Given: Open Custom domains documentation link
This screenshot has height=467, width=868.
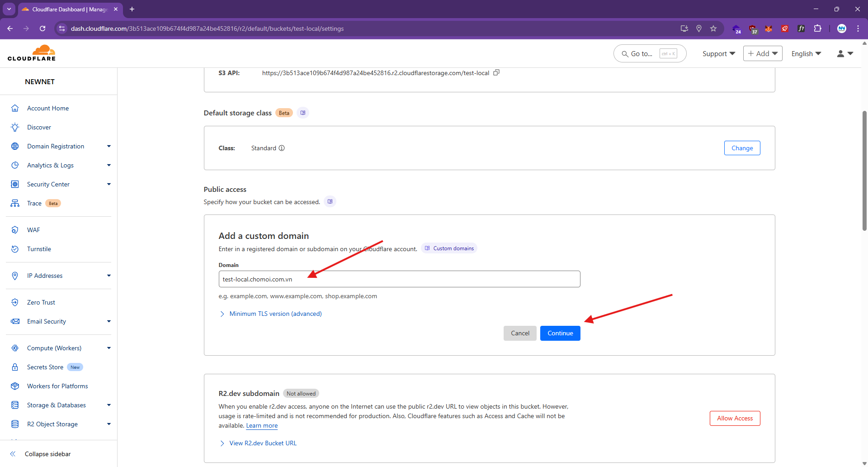Looking at the screenshot, I should click(449, 248).
